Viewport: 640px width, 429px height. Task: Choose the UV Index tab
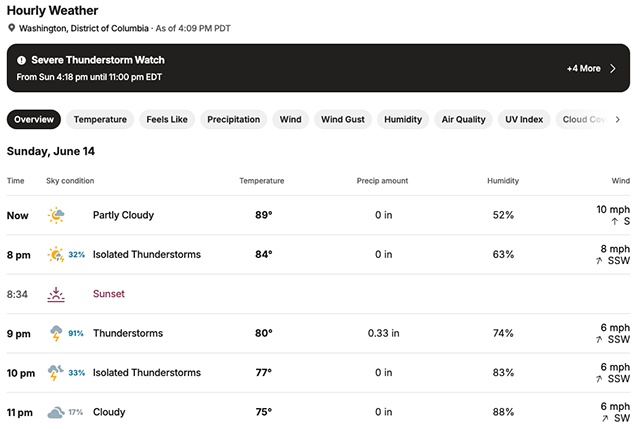[524, 120]
